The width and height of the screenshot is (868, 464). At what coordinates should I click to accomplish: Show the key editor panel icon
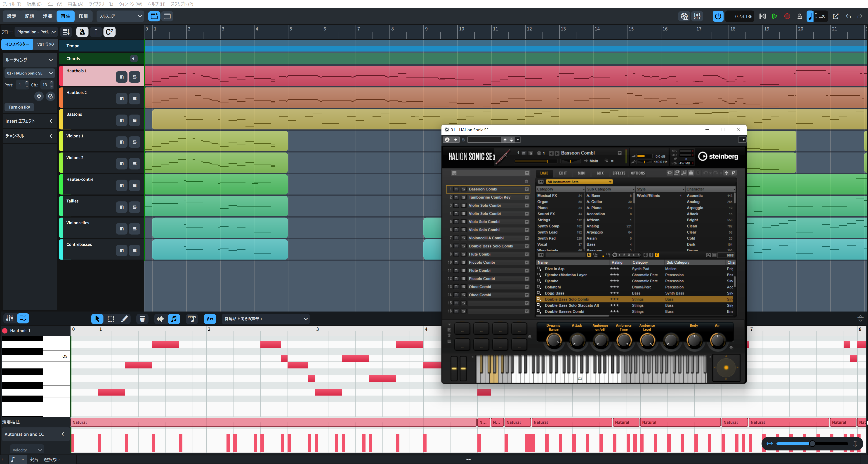click(23, 318)
